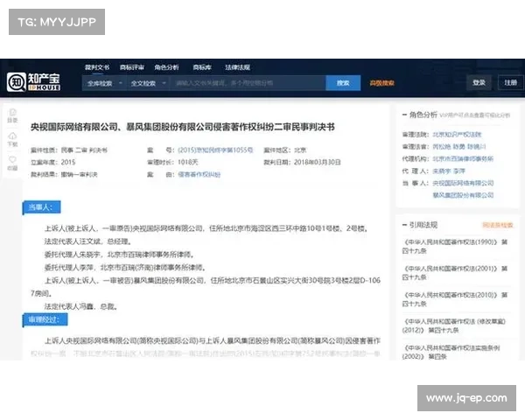This screenshot has height=420, width=525.
Task: Click 委托代理人朱晓宇 line
Action: coord(119,255)
